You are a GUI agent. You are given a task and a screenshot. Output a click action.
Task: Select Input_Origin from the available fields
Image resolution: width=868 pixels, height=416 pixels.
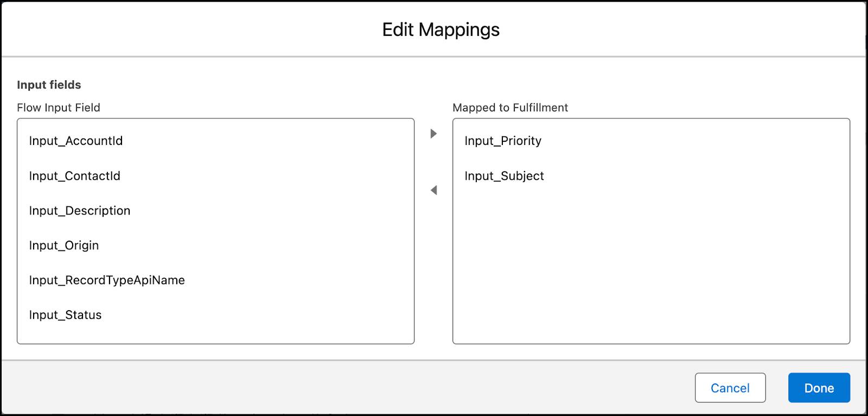click(63, 245)
